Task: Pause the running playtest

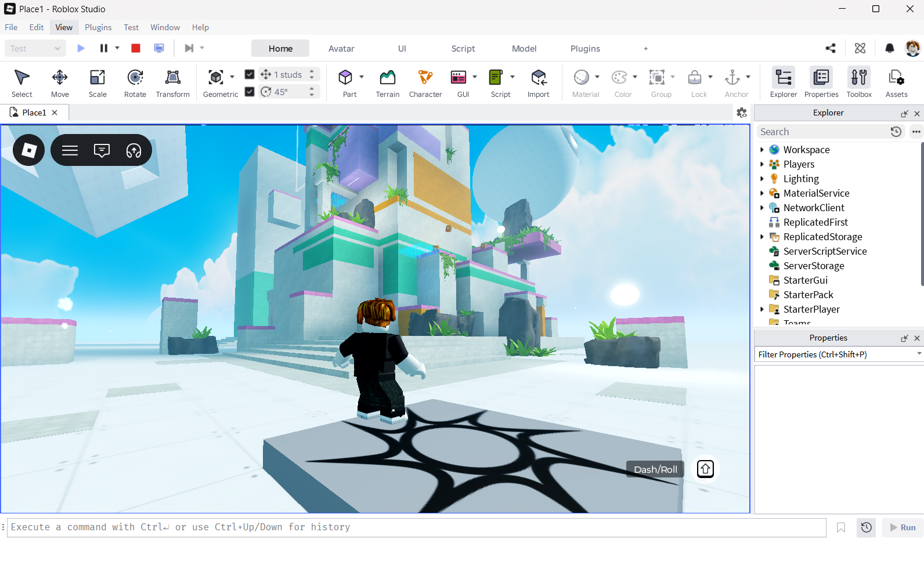Action: (103, 48)
